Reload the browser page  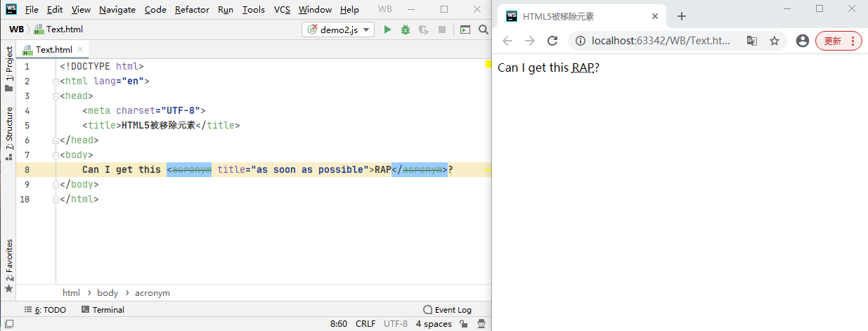552,41
